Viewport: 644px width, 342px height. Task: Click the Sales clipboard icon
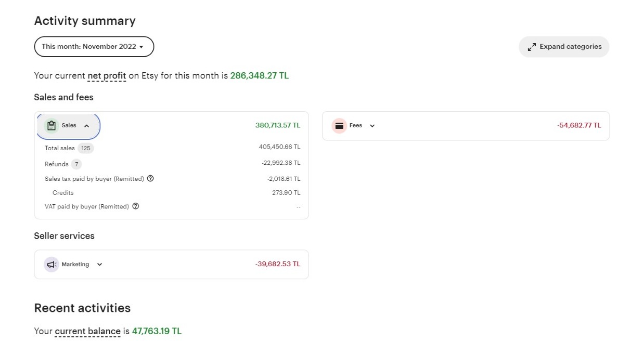(51, 126)
